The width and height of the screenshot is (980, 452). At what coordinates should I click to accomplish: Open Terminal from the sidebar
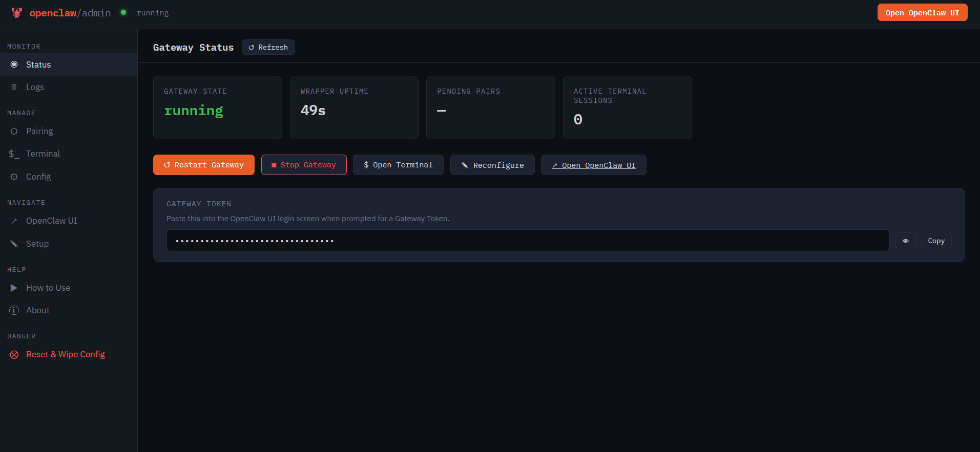click(69, 154)
